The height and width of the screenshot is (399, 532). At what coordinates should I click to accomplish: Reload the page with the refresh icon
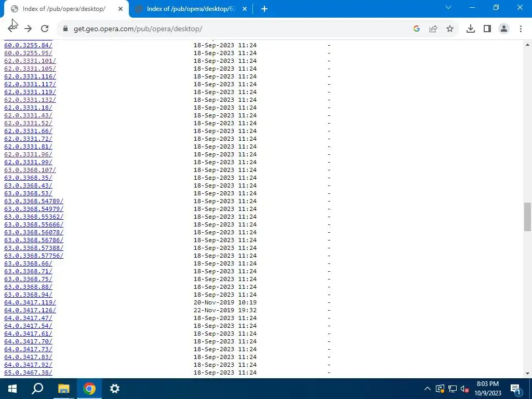point(45,29)
